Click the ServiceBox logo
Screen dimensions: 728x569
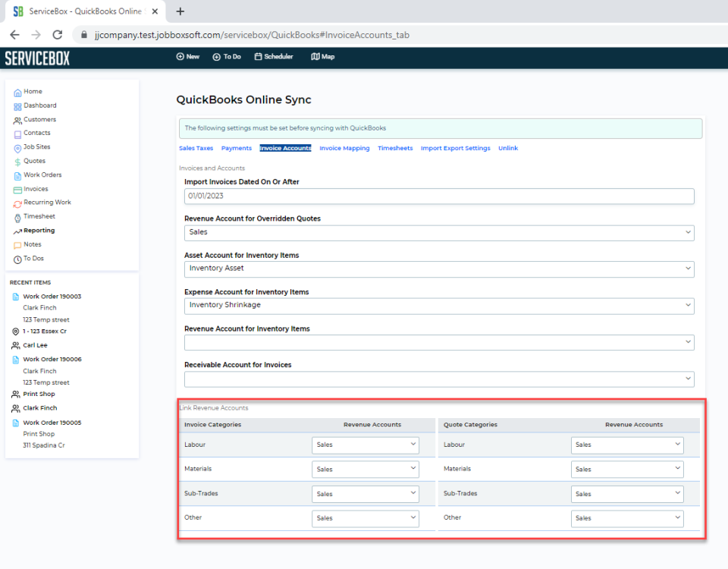click(x=37, y=58)
